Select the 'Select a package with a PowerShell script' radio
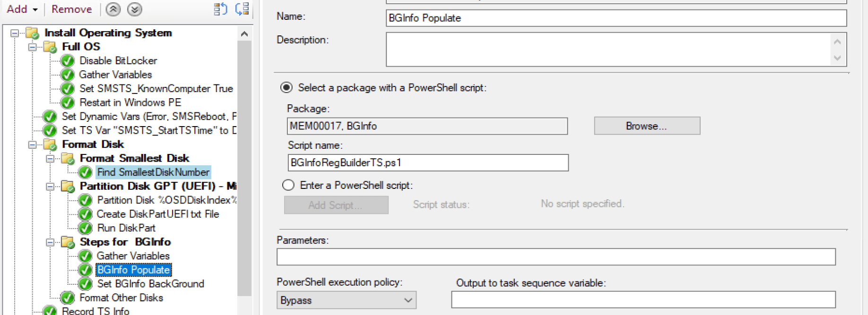Viewport: 868px width, 315px height. pyautogui.click(x=286, y=88)
